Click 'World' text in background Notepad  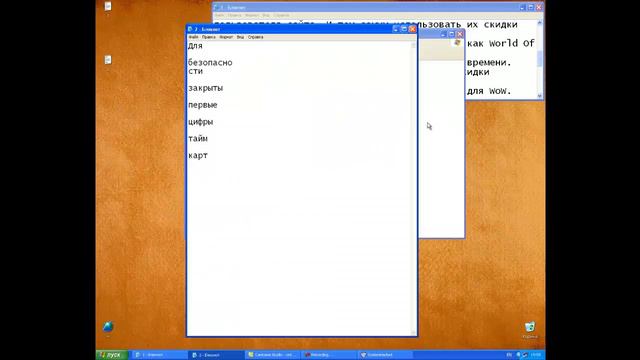coord(503,43)
